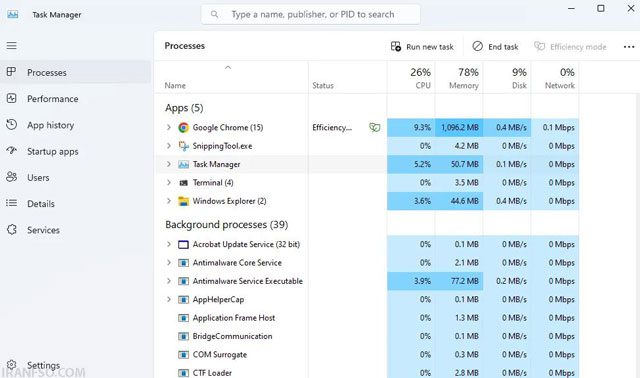This screenshot has height=378, width=640.
Task: Switch to the Processes page
Action: (76, 72)
